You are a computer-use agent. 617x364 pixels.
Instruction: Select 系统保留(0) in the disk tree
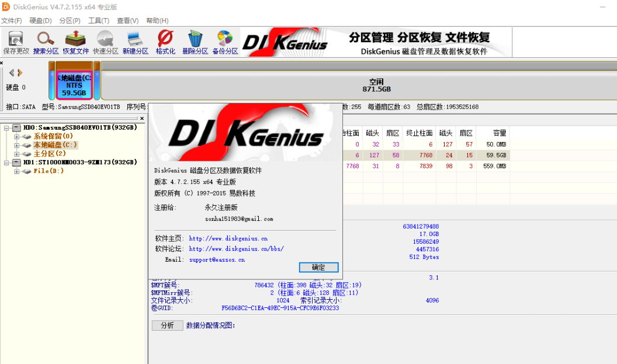tap(53, 136)
